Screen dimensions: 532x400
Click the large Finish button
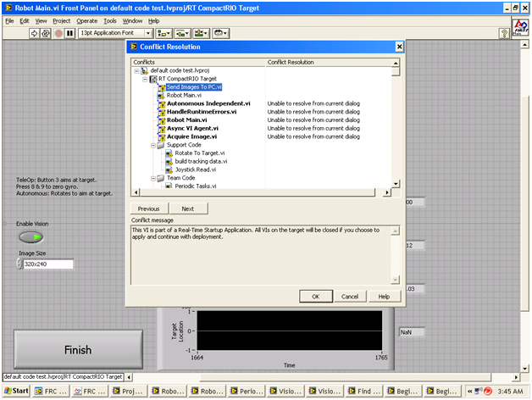click(x=78, y=350)
